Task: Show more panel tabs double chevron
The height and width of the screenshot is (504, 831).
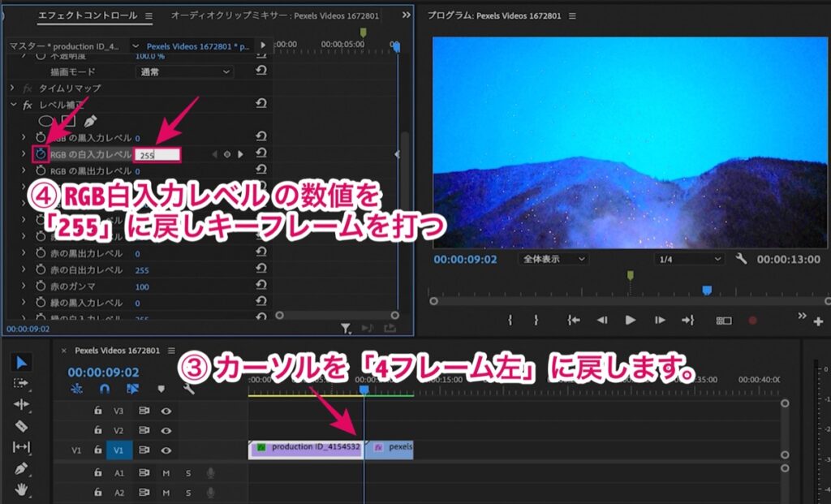Action: pyautogui.click(x=406, y=15)
